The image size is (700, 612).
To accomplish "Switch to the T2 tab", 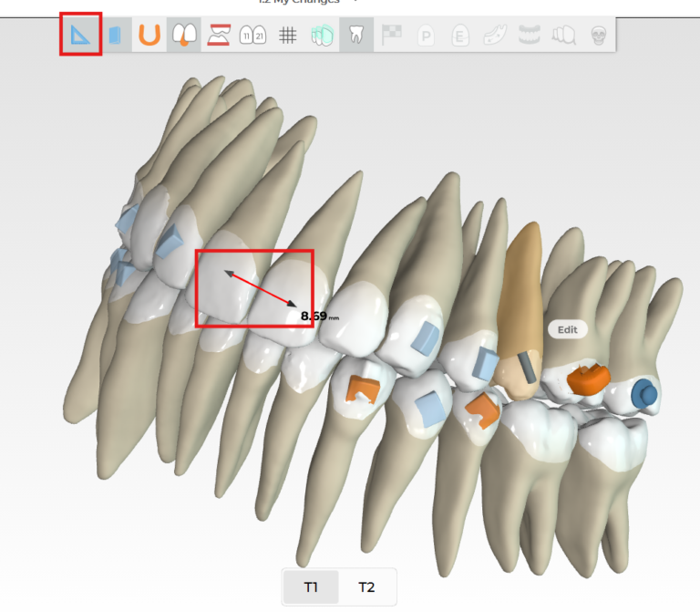I will click(x=366, y=586).
